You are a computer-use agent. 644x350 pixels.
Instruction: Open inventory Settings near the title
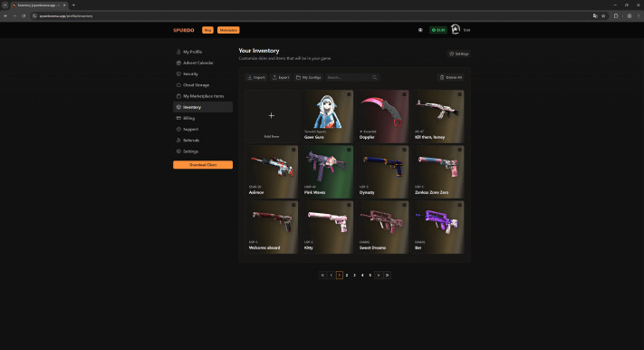click(458, 53)
